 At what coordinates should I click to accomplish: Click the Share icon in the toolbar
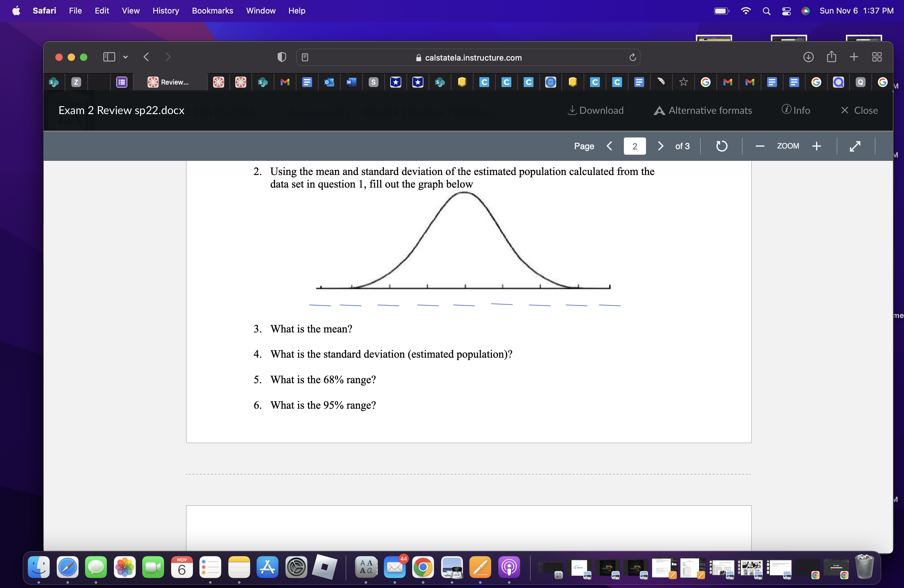[831, 58]
